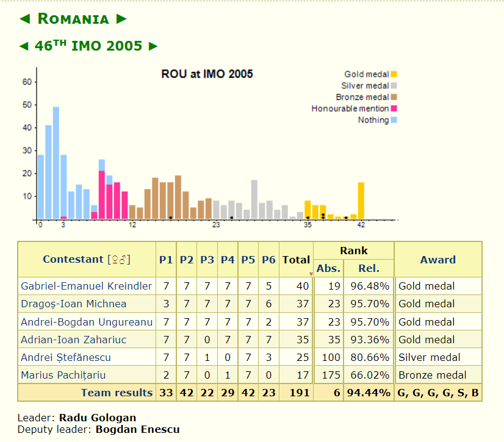Select deputy leader name Bogdan Enescu
Screen dimensions: 504x442
tap(137, 429)
